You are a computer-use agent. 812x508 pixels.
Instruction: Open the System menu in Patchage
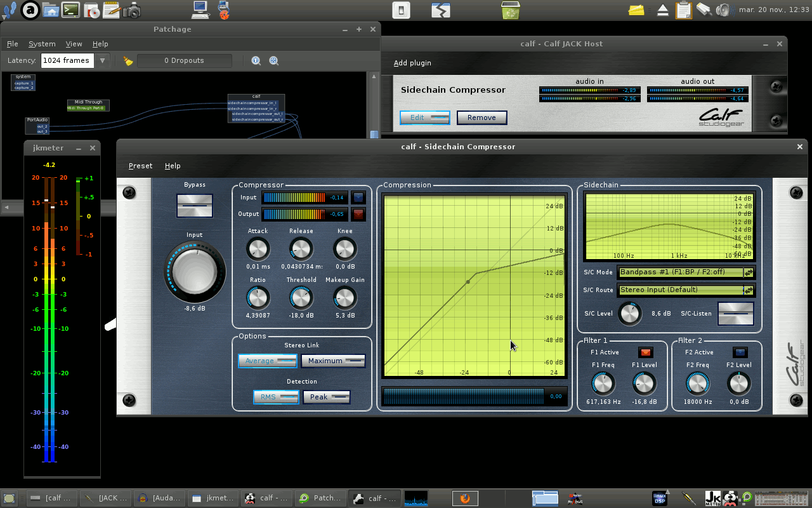point(42,44)
